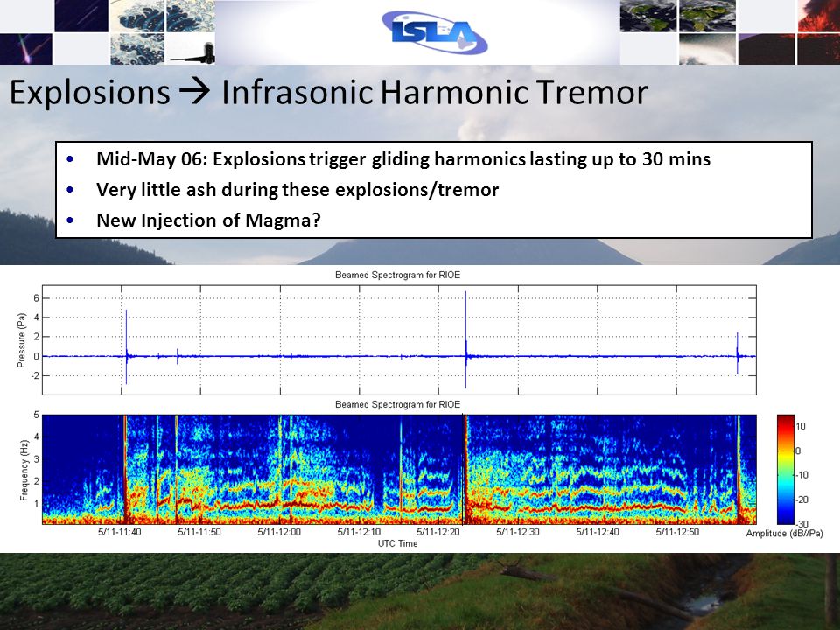
Task: Click the red volcanic eruption thumbnail in header
Action: [x=818, y=16]
